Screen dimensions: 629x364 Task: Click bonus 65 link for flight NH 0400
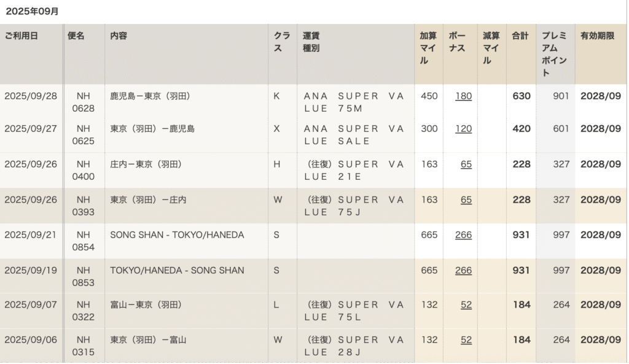(466, 164)
